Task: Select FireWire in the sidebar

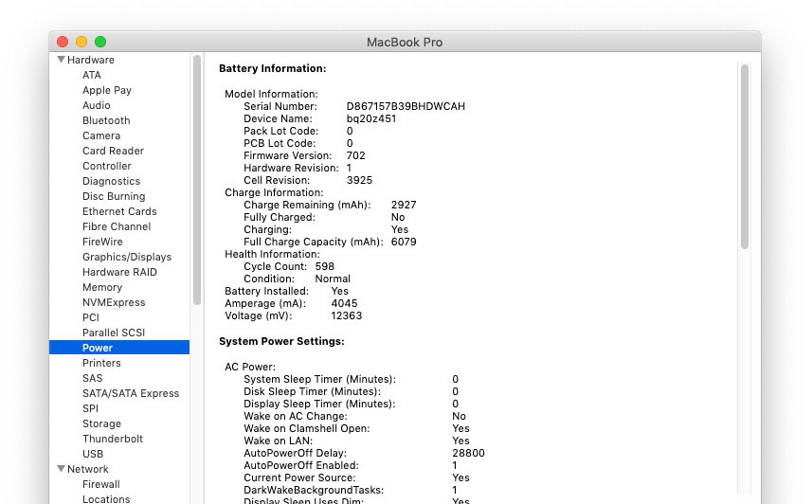Action: coord(102,242)
